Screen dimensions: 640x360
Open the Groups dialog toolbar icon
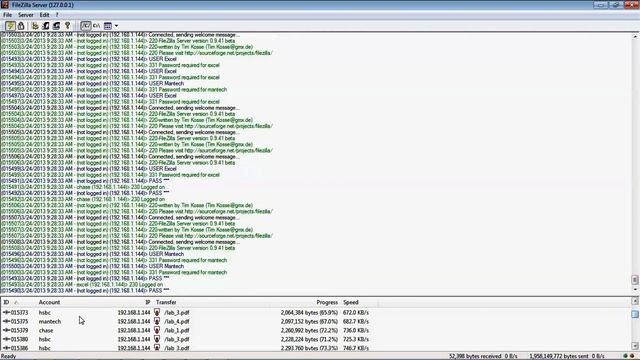coord(56,26)
